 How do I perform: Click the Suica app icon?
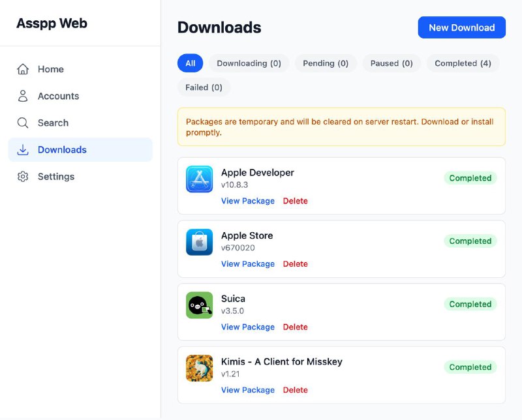click(199, 305)
